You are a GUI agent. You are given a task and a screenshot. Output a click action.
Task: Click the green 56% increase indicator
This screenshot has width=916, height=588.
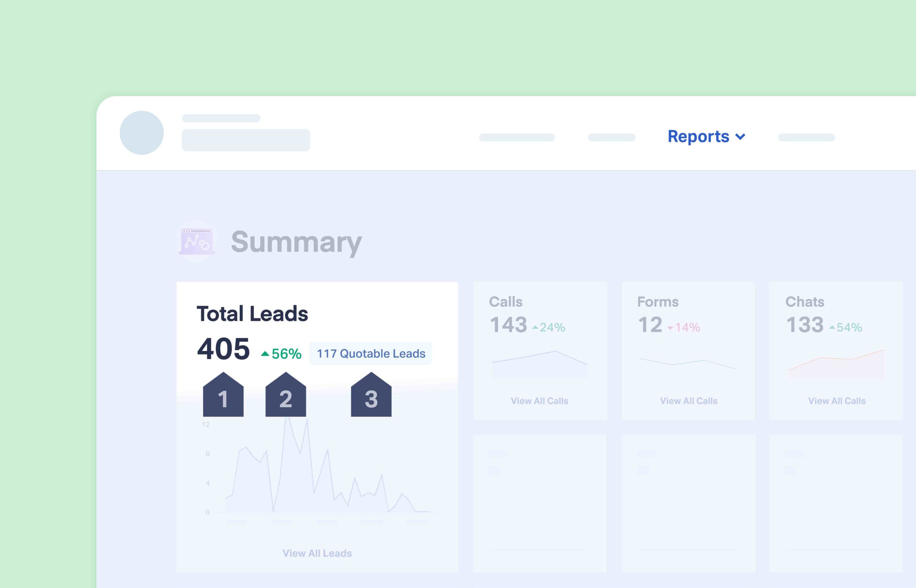click(x=282, y=354)
